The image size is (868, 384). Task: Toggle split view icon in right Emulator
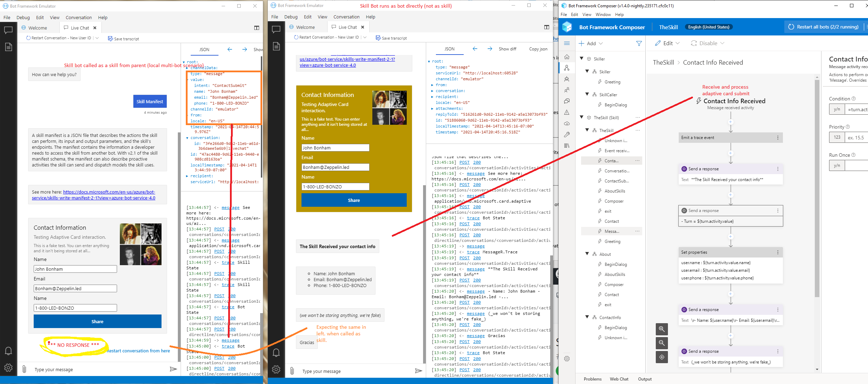tap(546, 27)
